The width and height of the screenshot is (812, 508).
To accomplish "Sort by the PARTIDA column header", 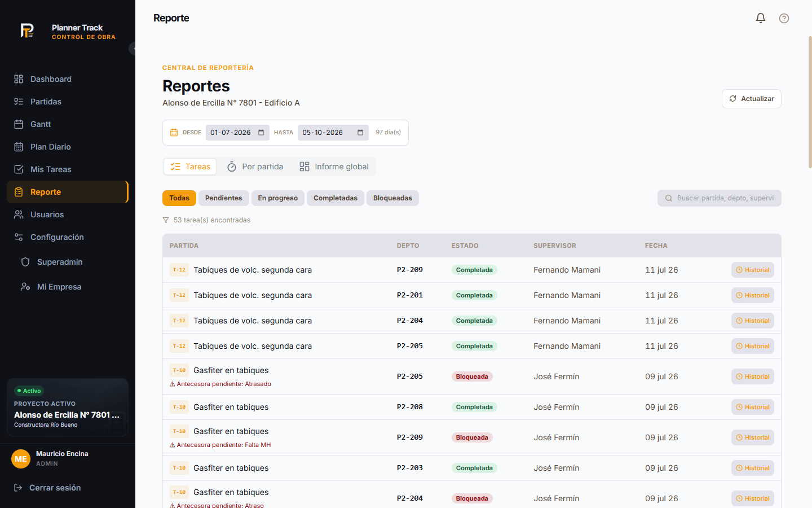I will tap(184, 246).
